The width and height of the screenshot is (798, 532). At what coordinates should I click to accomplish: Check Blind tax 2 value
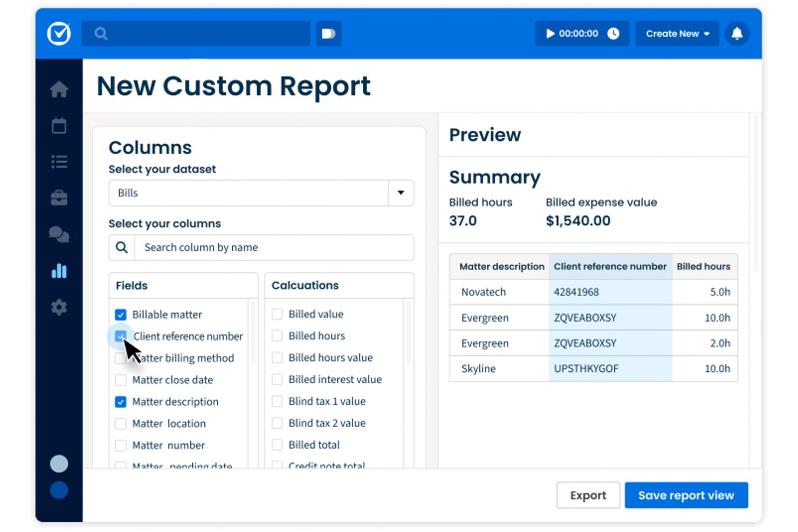point(277,423)
